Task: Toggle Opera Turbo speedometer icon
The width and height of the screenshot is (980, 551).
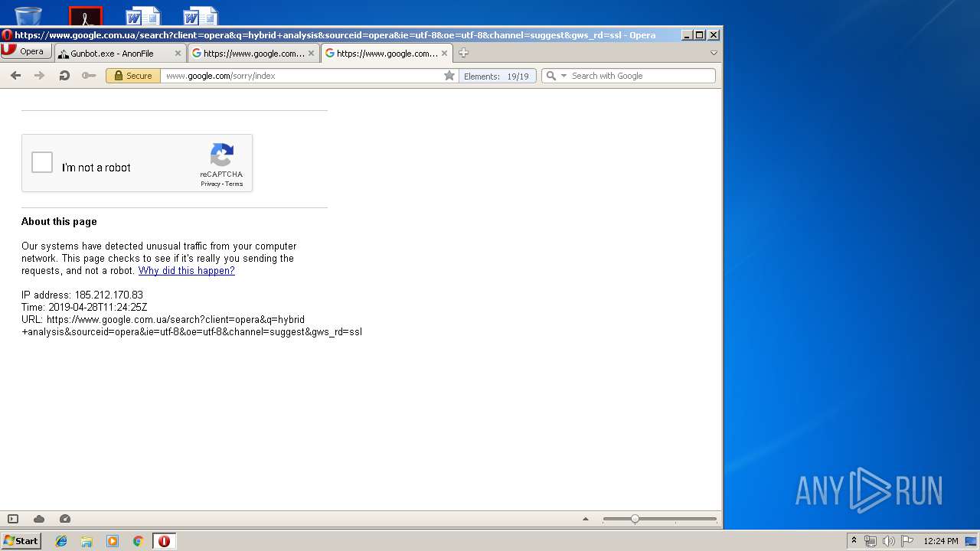Action: pos(65,519)
